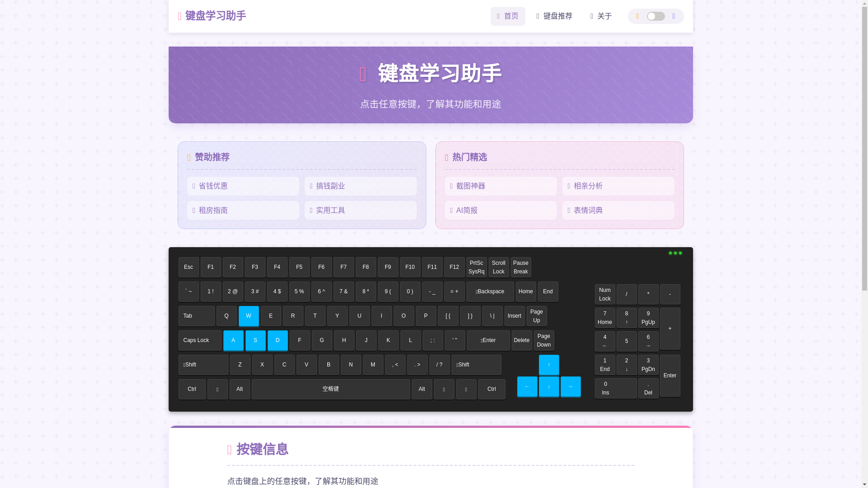The width and height of the screenshot is (868, 488).
Task: Click the slash question mark key
Action: (439, 365)
